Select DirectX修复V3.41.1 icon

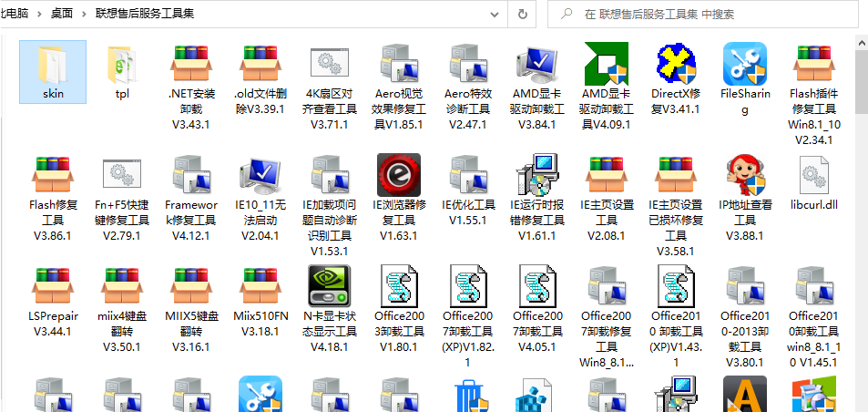coord(676,64)
